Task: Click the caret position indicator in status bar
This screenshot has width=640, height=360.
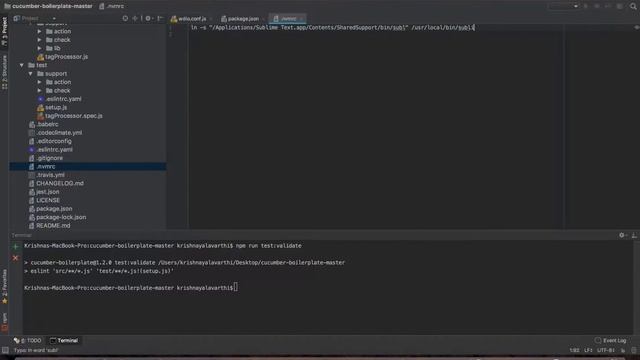Action: tap(574, 350)
